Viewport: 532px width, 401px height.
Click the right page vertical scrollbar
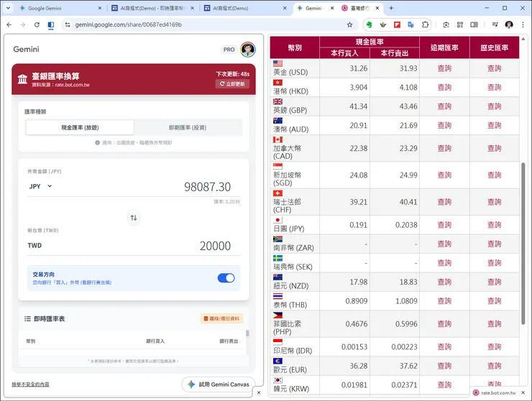pyautogui.click(x=523, y=243)
